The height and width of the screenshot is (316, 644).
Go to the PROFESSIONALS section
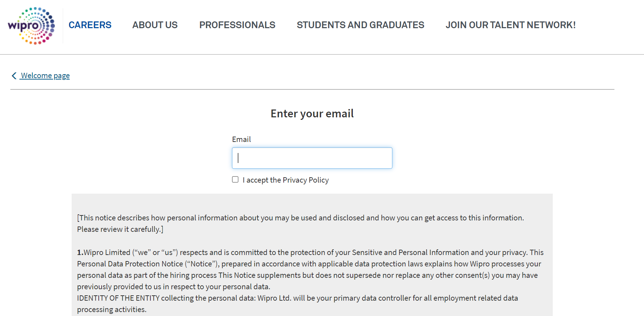(x=237, y=25)
